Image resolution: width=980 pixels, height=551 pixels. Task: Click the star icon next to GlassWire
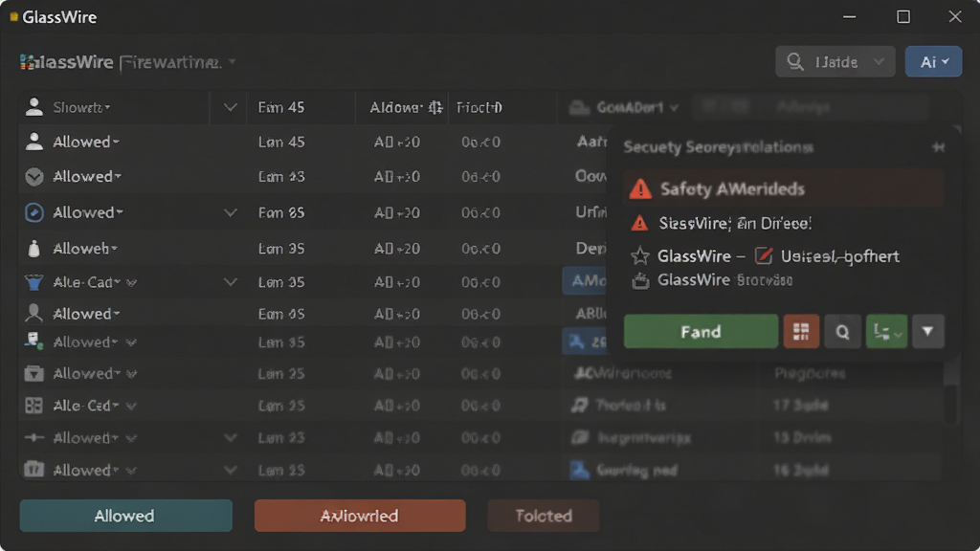[x=640, y=256]
